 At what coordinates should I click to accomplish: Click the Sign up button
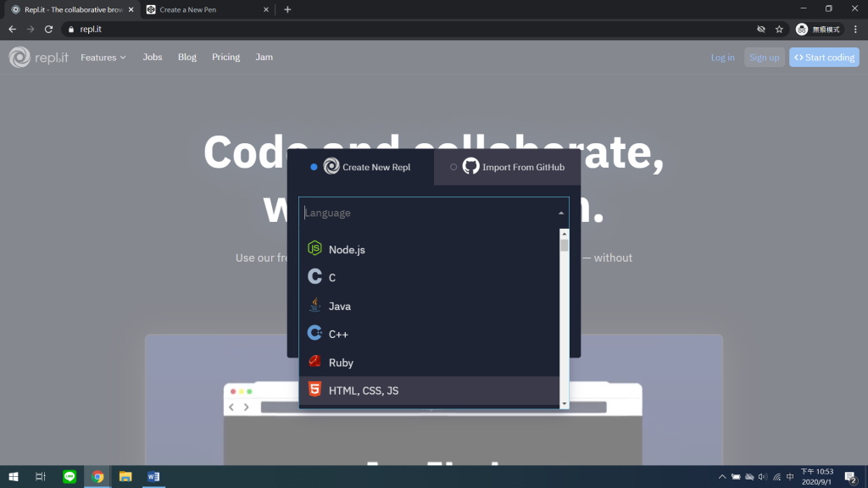[x=764, y=58]
